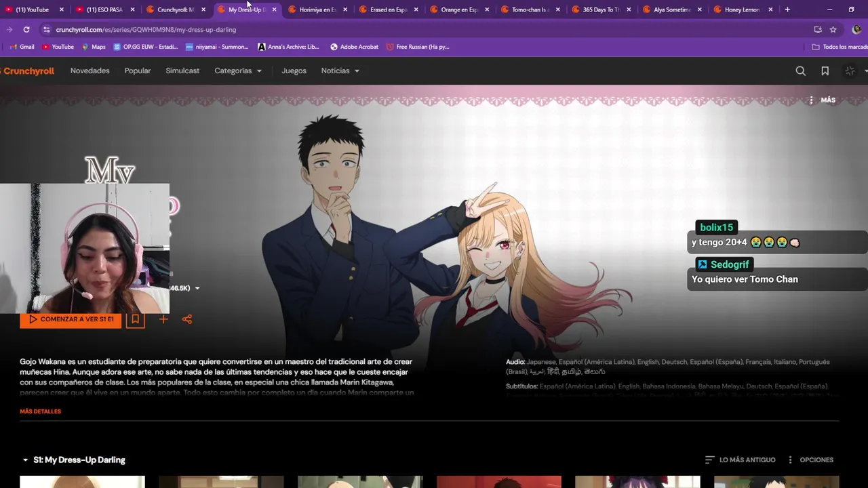868x488 pixels.
Task: Open Juegos in navigation
Action: [294, 70]
